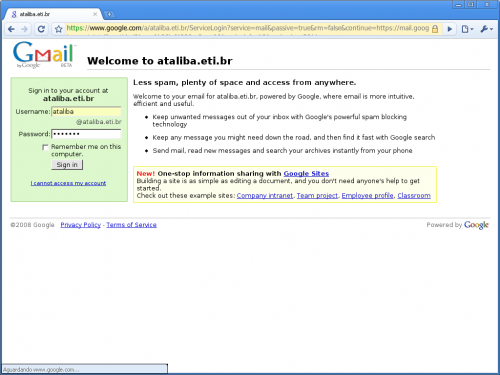Click the Go arrow next to address bar
500x375 pixels.
[450, 29]
